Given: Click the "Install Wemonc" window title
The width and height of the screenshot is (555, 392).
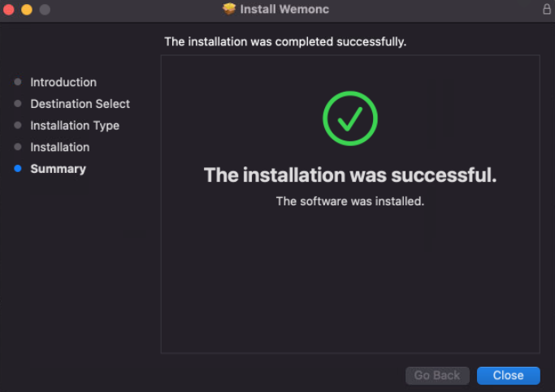Looking at the screenshot, I should [284, 9].
